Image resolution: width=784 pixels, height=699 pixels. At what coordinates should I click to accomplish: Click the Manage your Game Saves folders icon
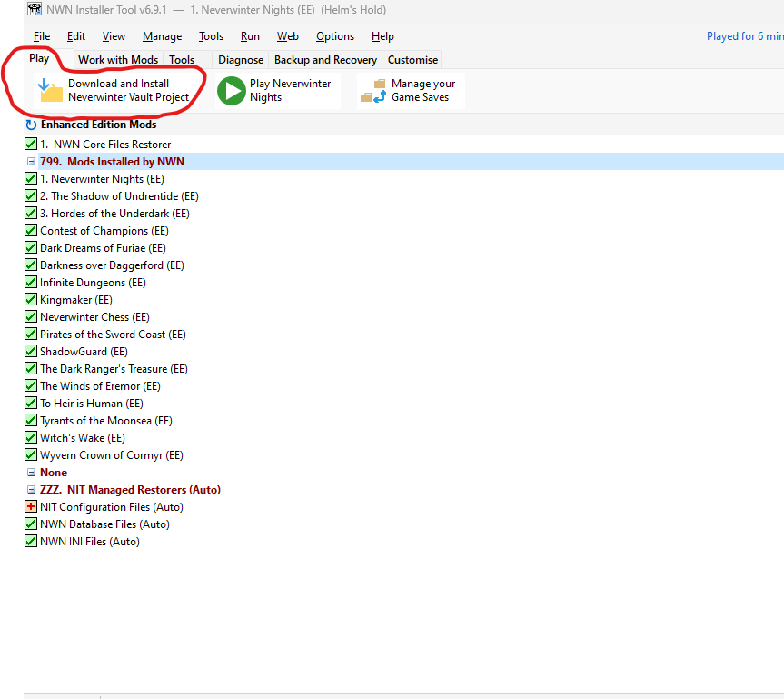(x=373, y=91)
